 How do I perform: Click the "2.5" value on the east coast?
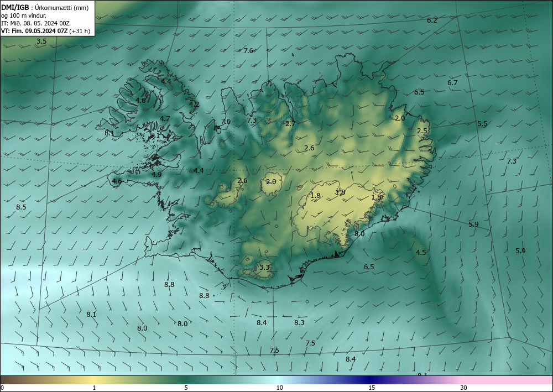422,131
